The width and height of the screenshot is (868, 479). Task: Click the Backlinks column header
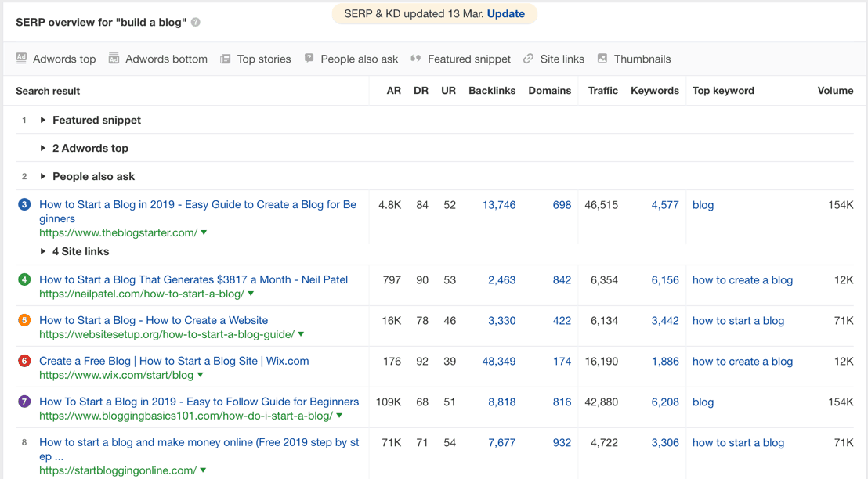pyautogui.click(x=492, y=91)
